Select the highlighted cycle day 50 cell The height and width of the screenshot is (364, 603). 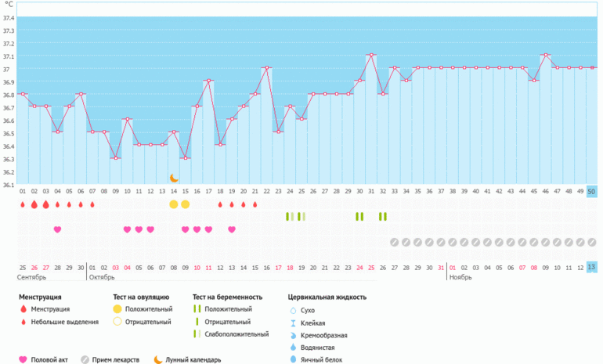(592, 191)
